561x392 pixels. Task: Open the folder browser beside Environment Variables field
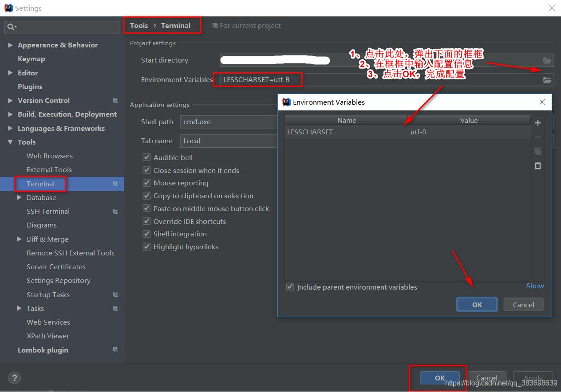tap(547, 80)
